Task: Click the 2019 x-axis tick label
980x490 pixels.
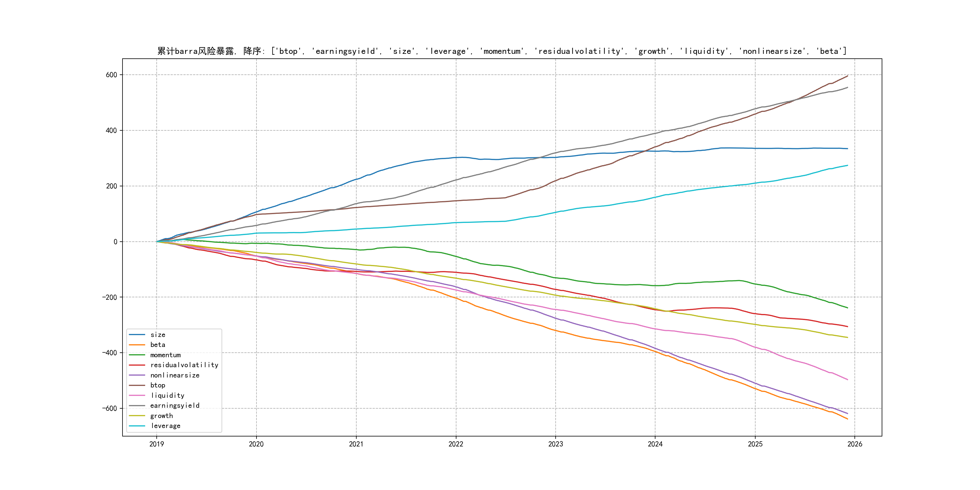Action: pos(156,444)
